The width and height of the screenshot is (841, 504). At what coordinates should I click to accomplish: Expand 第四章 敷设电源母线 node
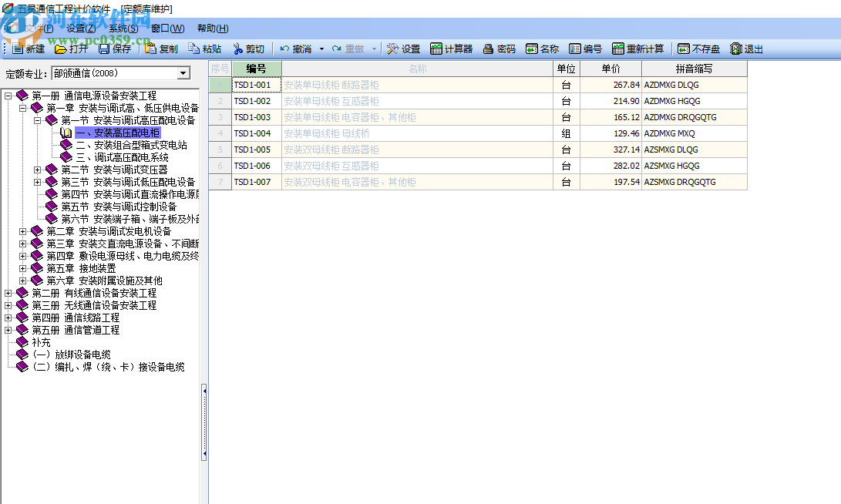pos(22,257)
